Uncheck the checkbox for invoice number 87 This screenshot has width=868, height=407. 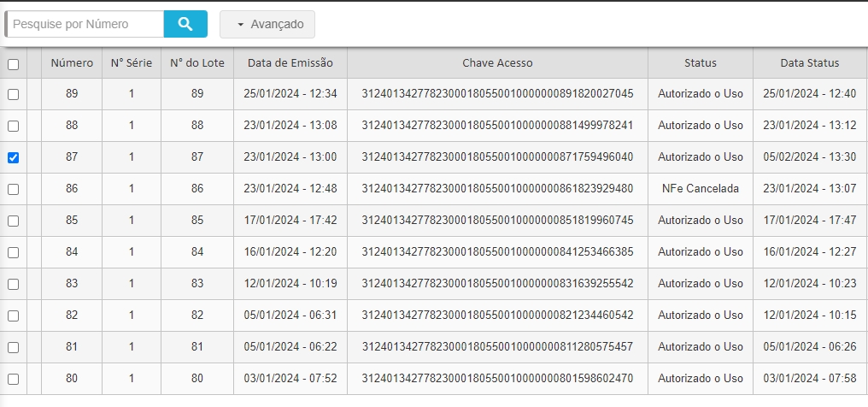point(13,157)
